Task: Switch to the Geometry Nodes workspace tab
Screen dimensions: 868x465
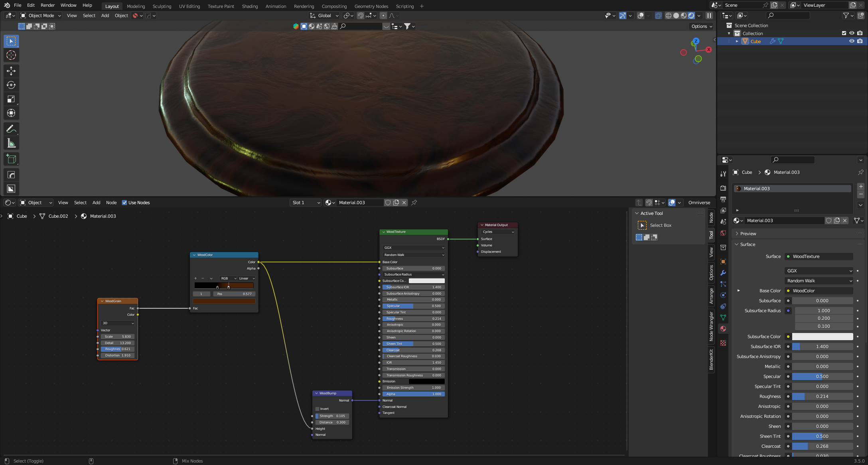Action: (x=371, y=6)
